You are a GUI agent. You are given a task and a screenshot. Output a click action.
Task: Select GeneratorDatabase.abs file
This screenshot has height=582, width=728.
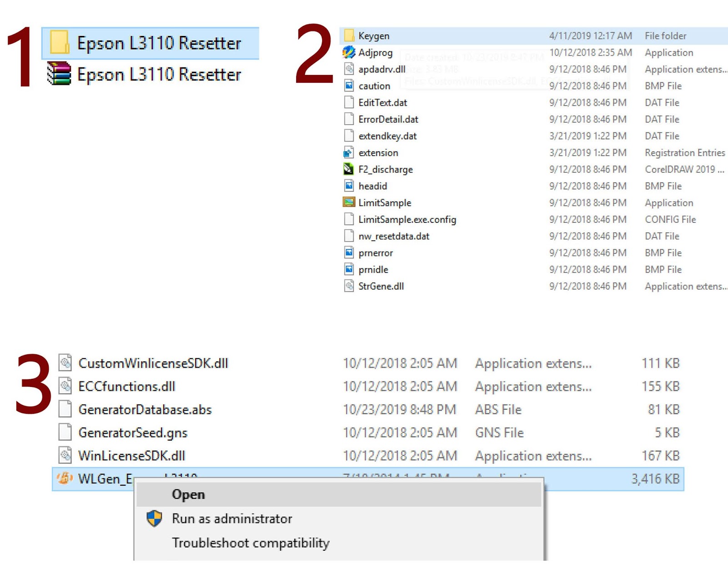pyautogui.click(x=145, y=409)
